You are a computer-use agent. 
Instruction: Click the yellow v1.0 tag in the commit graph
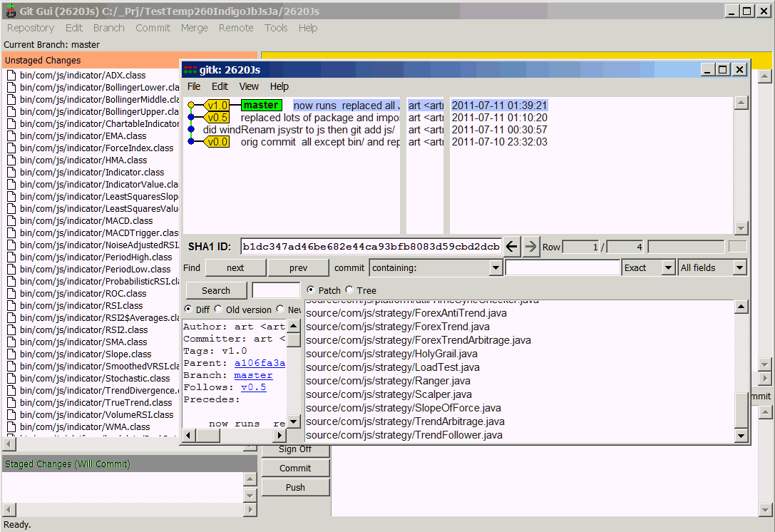[x=217, y=106]
